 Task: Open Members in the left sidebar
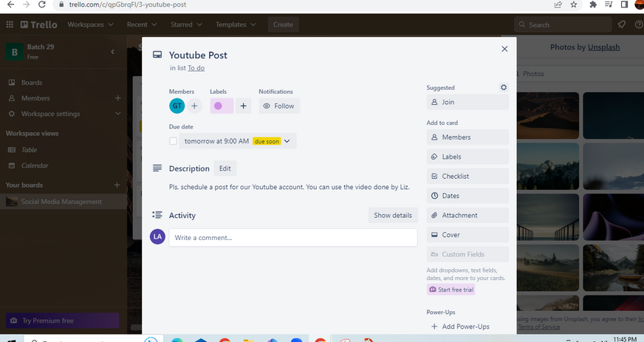tap(35, 98)
